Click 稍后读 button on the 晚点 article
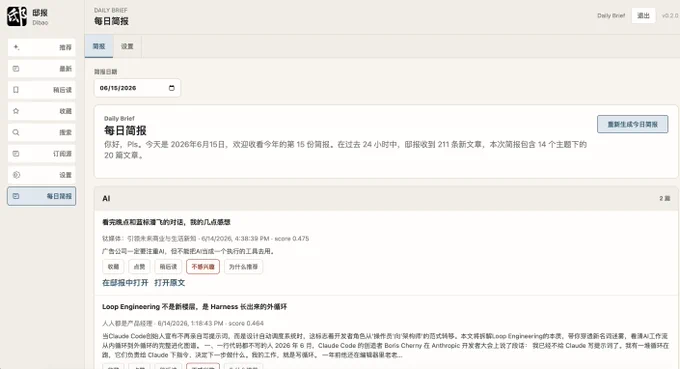Viewport: 680px width, 369px height. 168,267
